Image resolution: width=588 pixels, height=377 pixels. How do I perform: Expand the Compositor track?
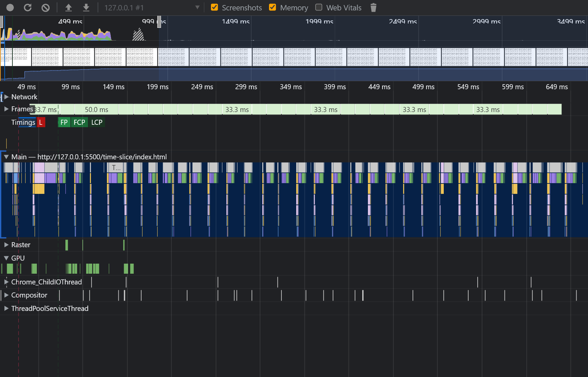[6, 295]
